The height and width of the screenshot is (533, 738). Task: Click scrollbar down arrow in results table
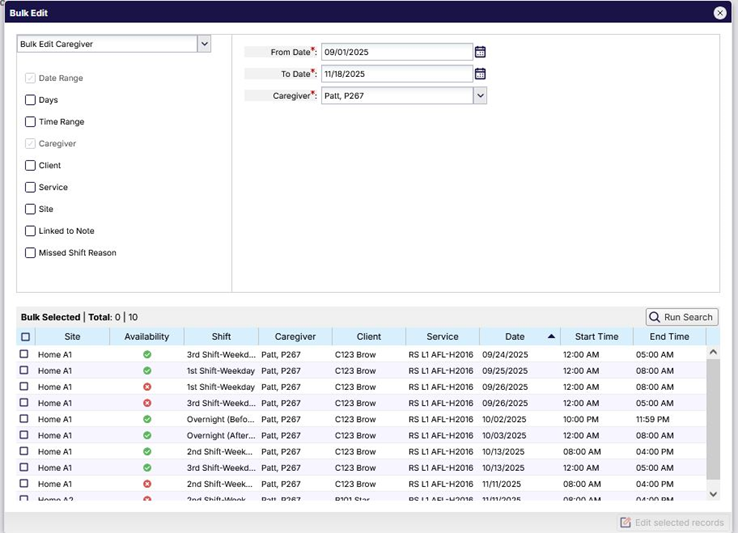click(713, 493)
